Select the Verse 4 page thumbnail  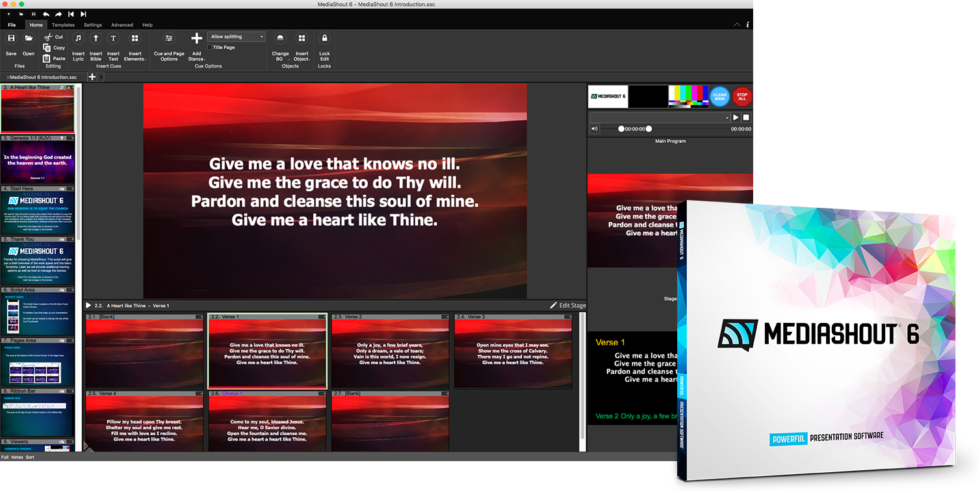[x=144, y=421]
